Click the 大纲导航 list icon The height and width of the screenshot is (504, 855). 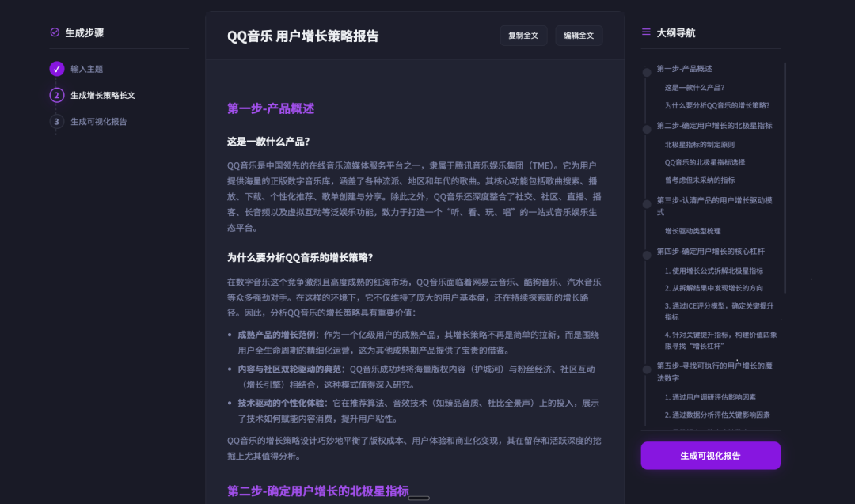coord(646,32)
